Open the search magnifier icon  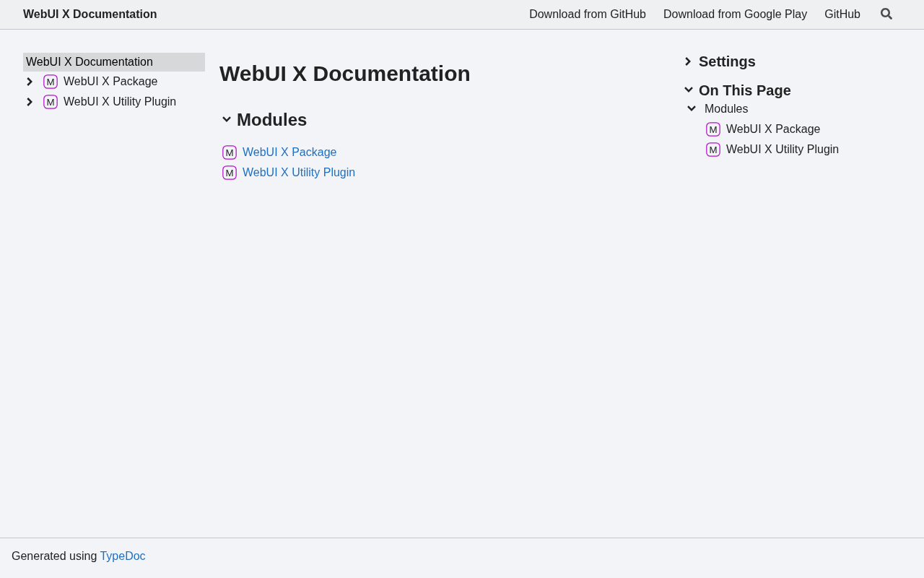tap(886, 14)
